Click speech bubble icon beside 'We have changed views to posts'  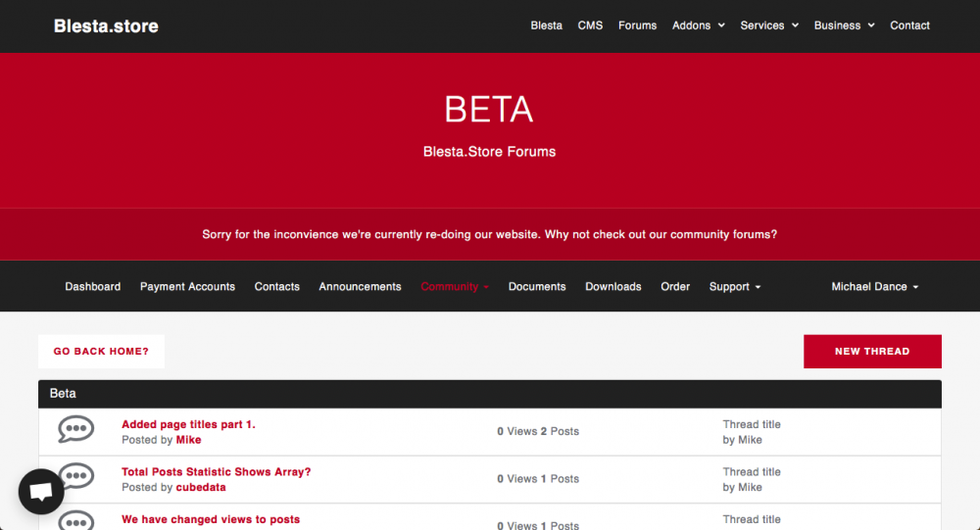pos(76,521)
